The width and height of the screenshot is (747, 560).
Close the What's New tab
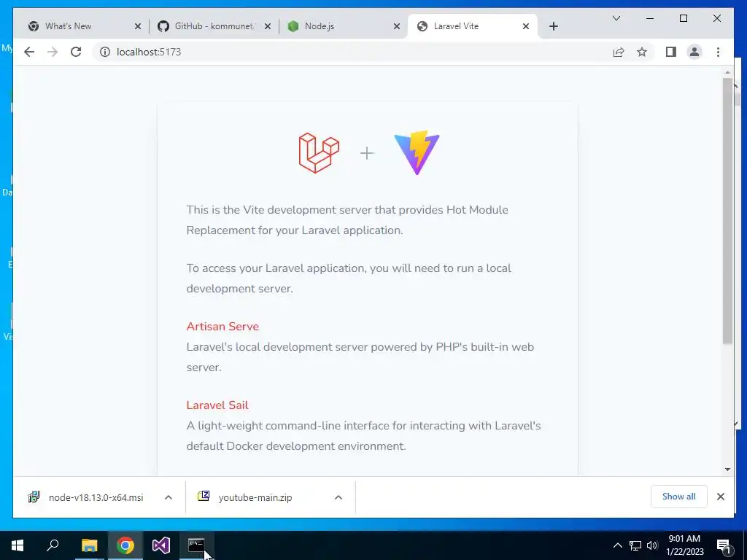click(x=138, y=26)
